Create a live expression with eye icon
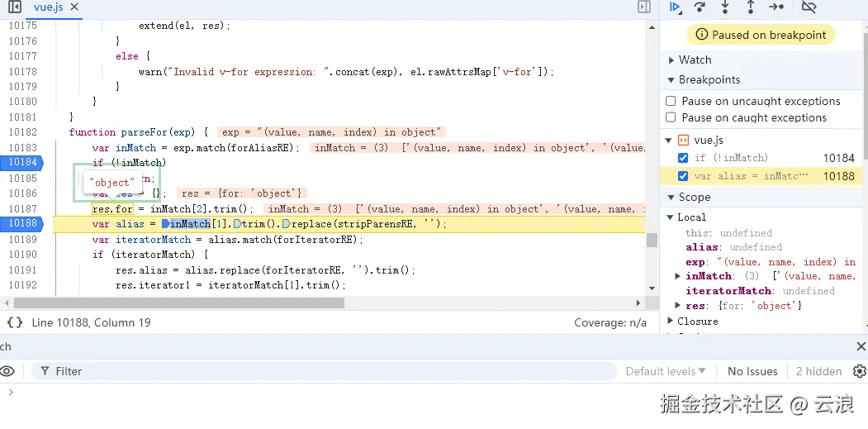This screenshot has height=429, width=868. 7,371
